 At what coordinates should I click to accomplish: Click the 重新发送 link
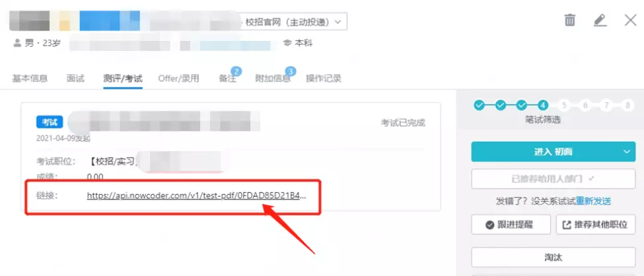[593, 201]
